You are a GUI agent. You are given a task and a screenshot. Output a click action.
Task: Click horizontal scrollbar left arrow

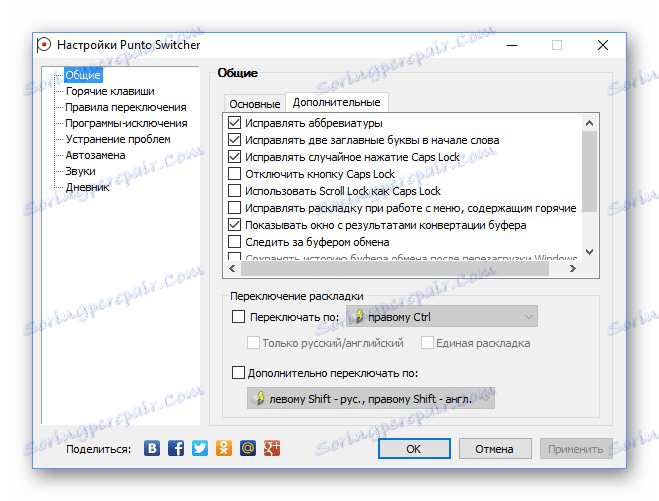click(x=232, y=268)
